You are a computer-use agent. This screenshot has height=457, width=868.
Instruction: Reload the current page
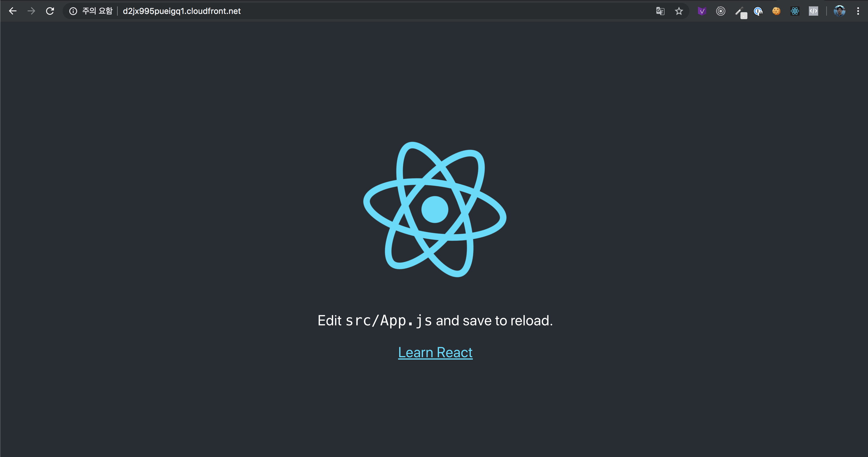(50, 11)
